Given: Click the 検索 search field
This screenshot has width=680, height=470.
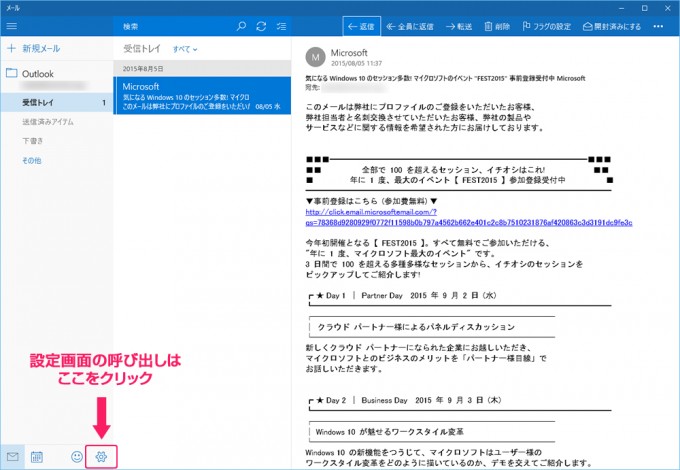Looking at the screenshot, I should tap(173, 26).
